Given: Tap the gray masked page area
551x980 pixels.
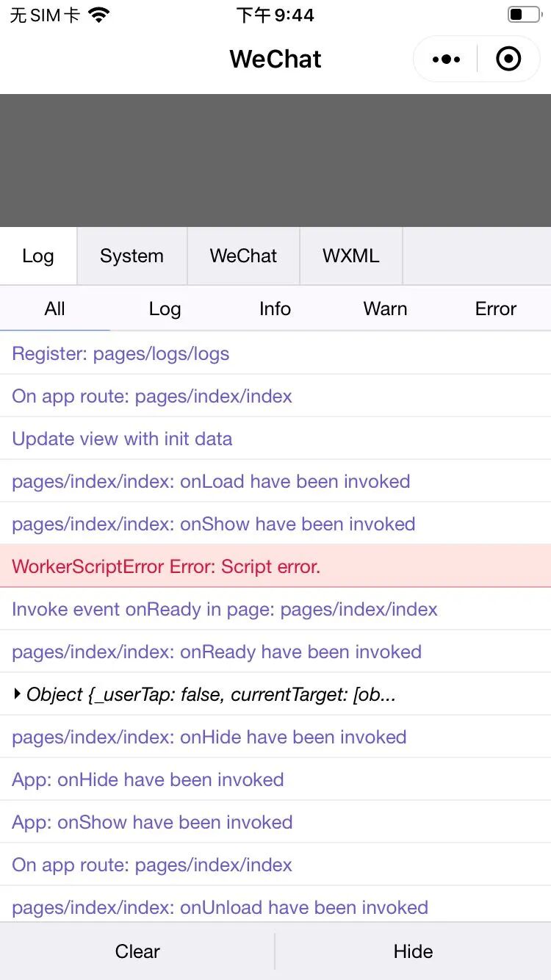Looking at the screenshot, I should (x=275, y=160).
